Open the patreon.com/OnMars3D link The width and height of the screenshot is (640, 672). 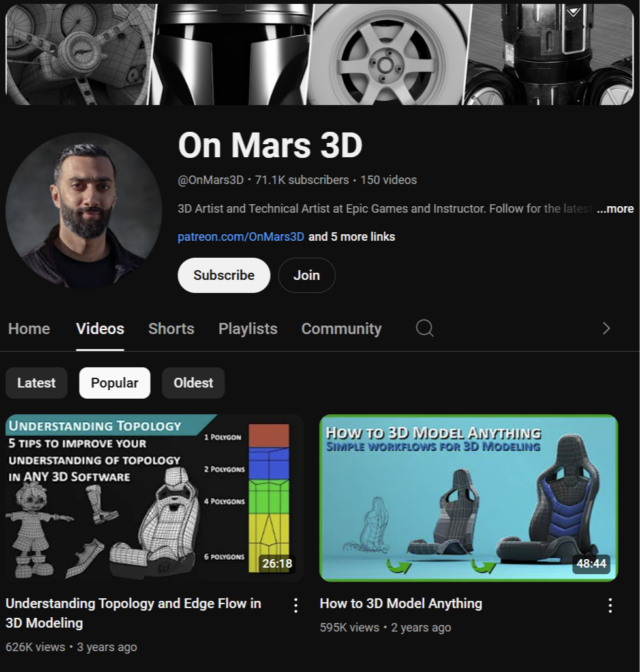point(241,237)
